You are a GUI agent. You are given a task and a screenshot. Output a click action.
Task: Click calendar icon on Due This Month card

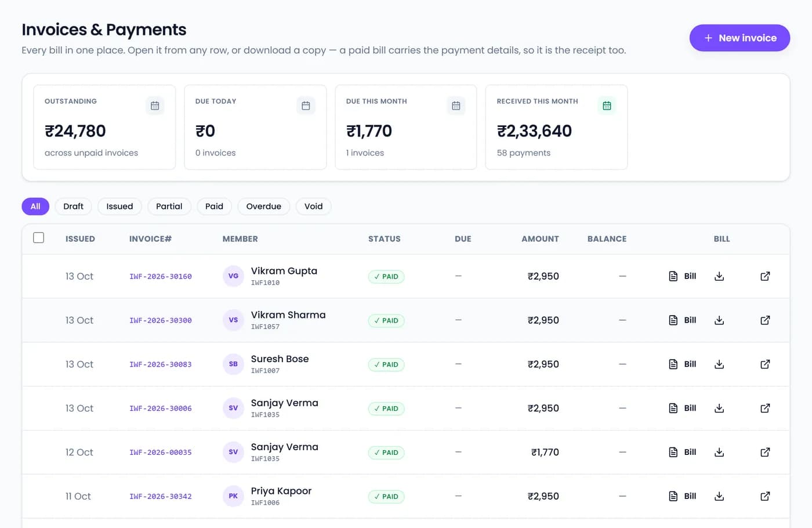(456, 106)
